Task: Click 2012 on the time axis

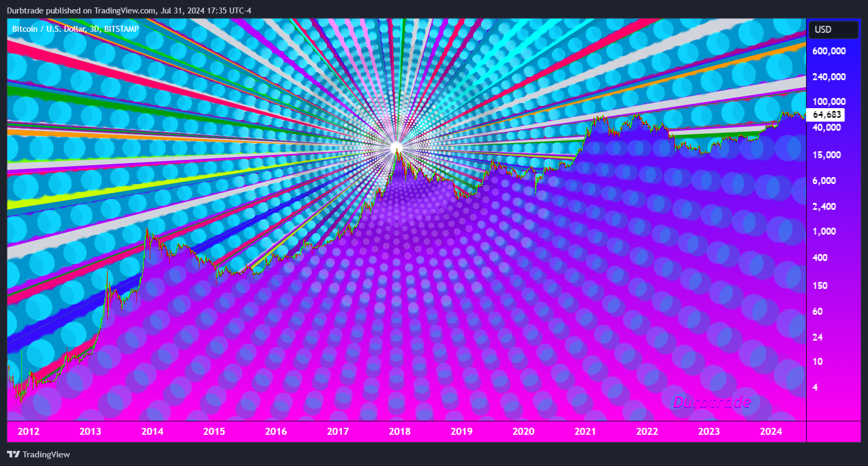Action: click(29, 432)
